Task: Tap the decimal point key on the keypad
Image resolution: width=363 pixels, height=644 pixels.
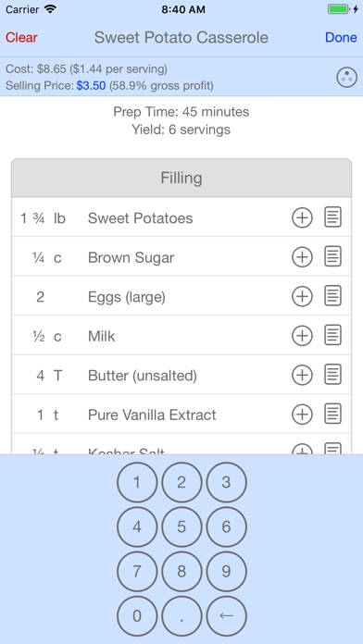Action: [x=181, y=615]
